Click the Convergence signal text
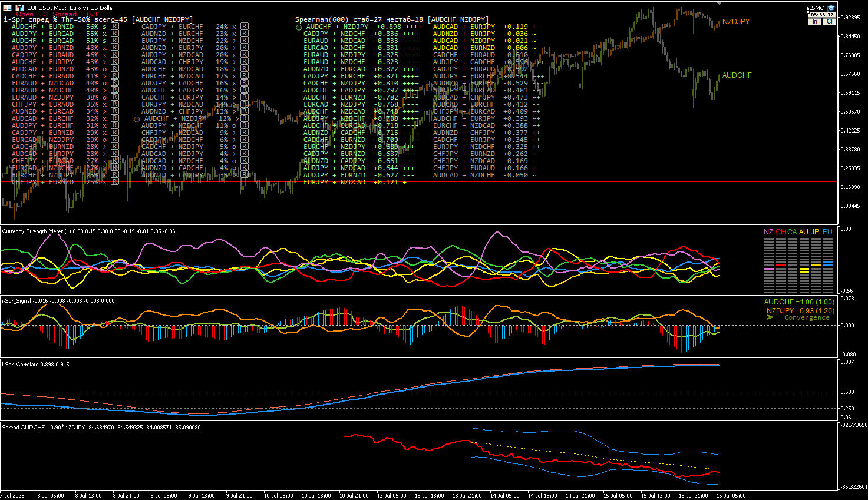Image resolution: width=868 pixels, height=500 pixels. click(807, 318)
